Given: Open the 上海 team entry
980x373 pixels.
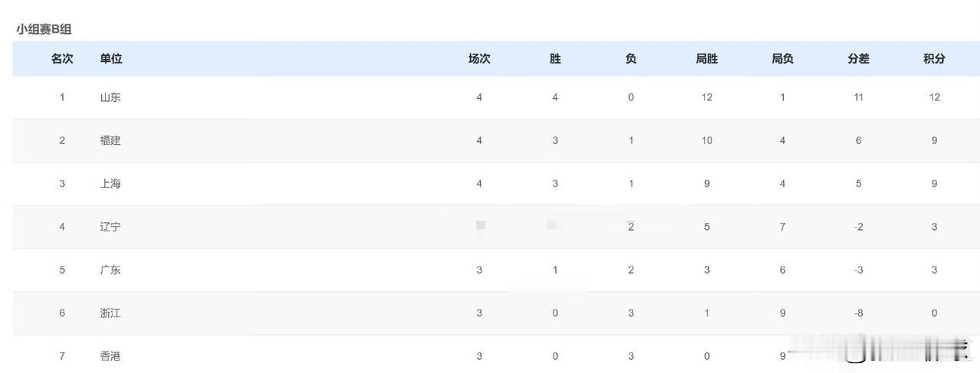Looking at the screenshot, I should click(110, 184).
